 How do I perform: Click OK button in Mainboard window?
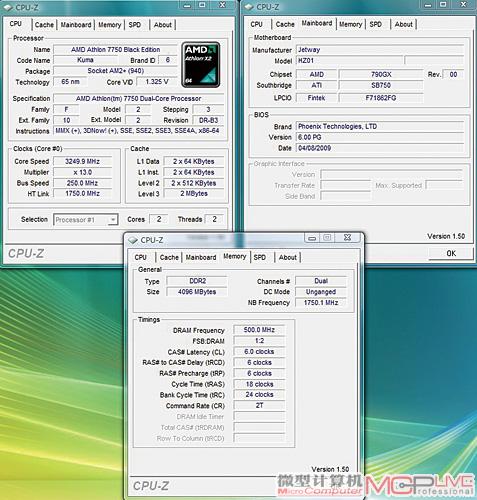click(451, 253)
